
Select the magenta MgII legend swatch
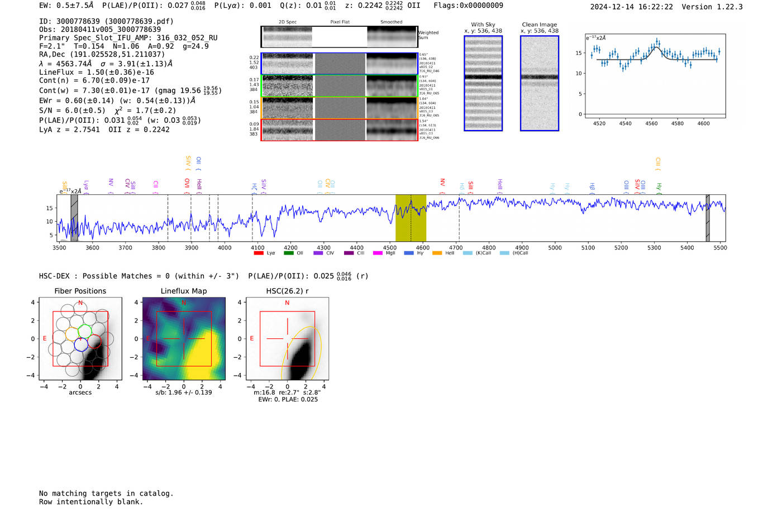click(378, 253)
